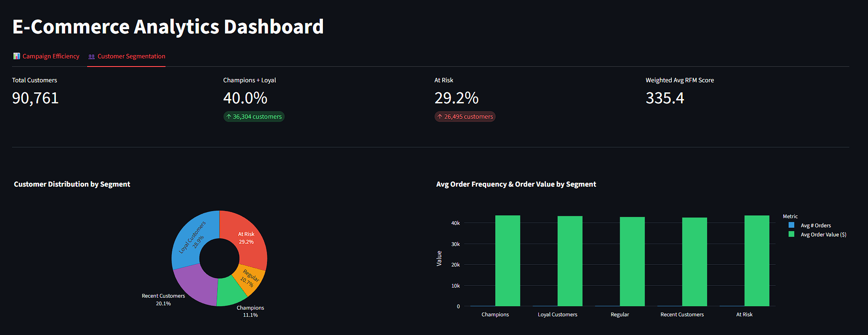The image size is (868, 335).
Task: Click the red 26,495 customers badge
Action: tap(465, 116)
